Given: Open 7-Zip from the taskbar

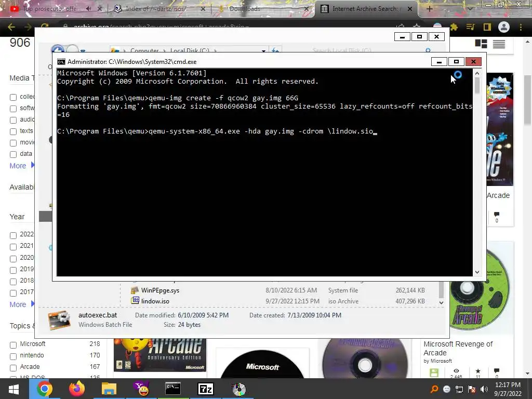Looking at the screenshot, I should pos(206,389).
